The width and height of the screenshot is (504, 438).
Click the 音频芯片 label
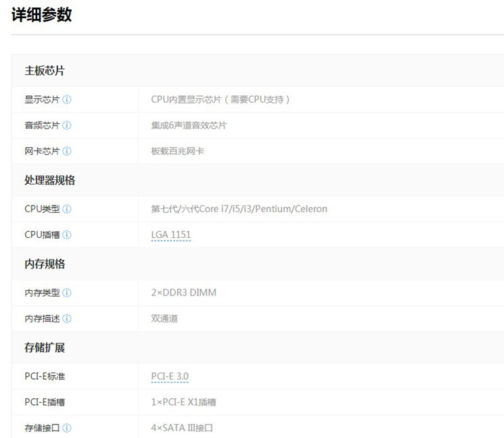click(42, 125)
